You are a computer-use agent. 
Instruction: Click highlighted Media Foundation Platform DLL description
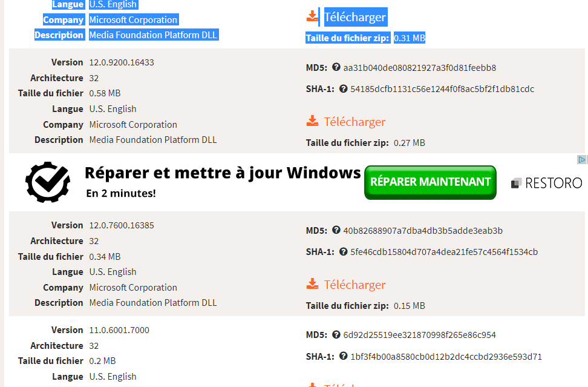point(154,35)
